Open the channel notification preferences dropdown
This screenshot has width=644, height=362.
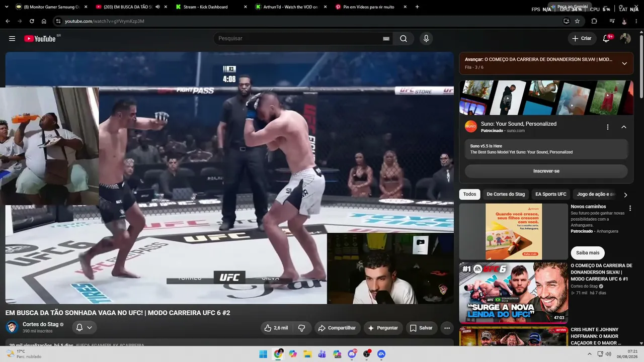(x=84, y=328)
